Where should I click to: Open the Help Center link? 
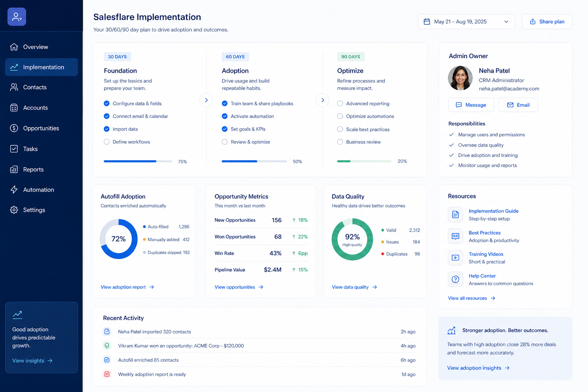tap(482, 276)
